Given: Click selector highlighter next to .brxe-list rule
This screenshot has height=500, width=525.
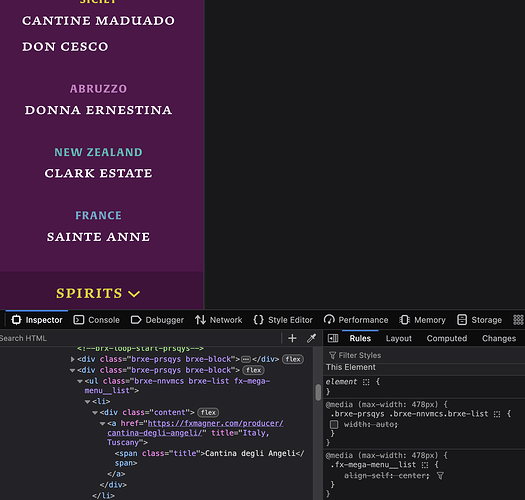Looking at the screenshot, I should pyautogui.click(x=497, y=414).
